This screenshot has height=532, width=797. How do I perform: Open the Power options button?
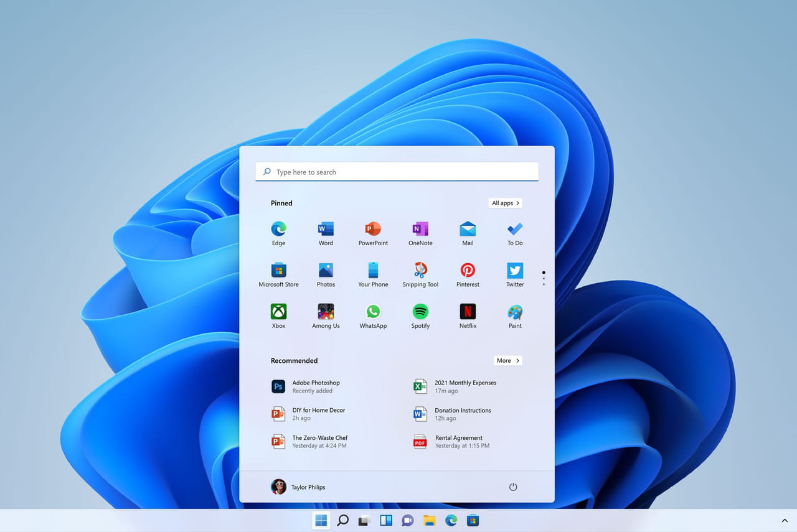512,487
